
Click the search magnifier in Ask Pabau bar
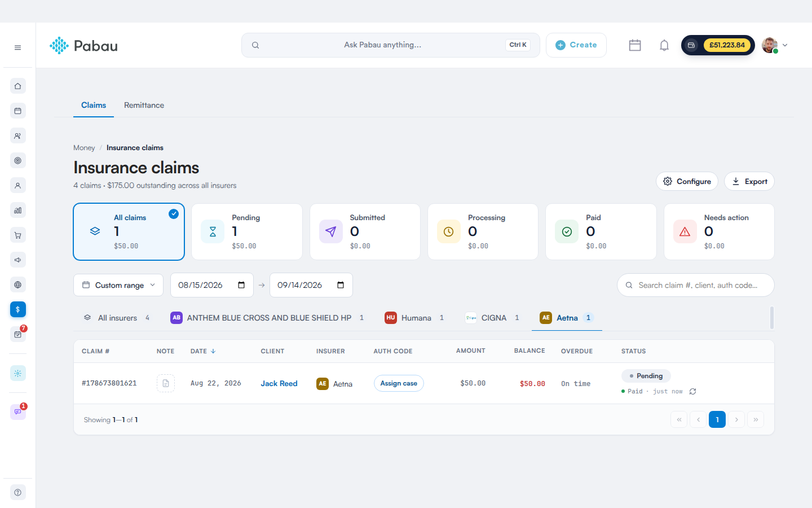(x=255, y=45)
